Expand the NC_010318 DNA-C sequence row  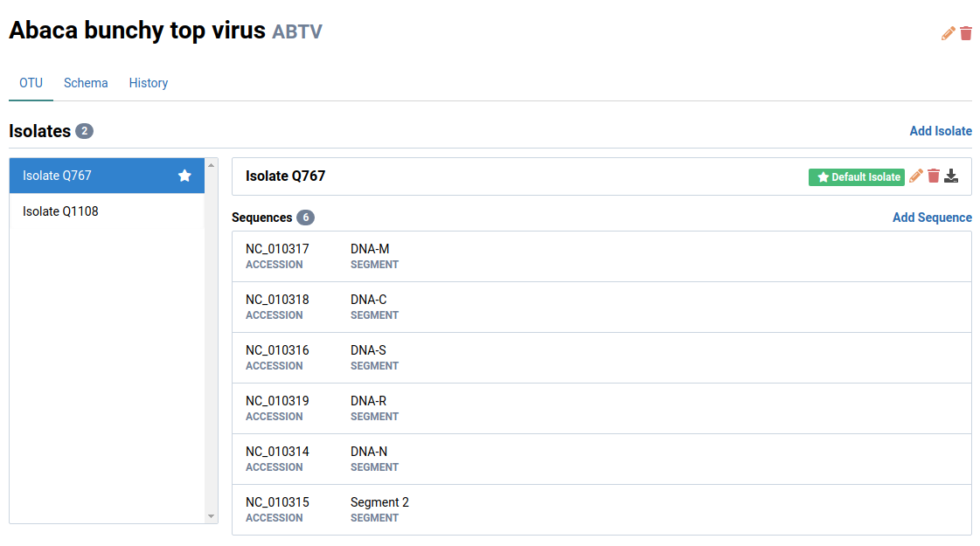601,307
